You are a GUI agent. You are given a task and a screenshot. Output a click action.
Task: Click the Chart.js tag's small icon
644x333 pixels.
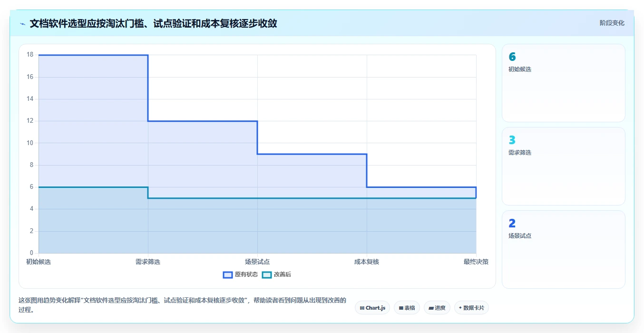coord(362,308)
